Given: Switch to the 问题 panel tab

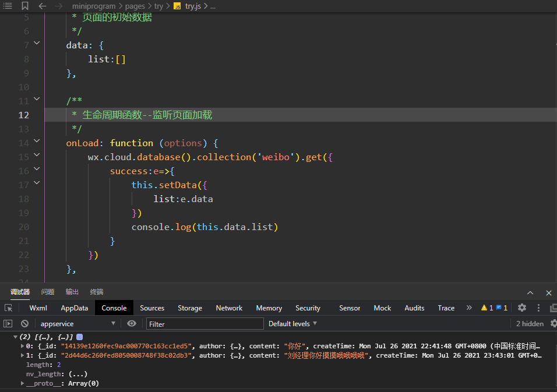Looking at the screenshot, I should 48,292.
